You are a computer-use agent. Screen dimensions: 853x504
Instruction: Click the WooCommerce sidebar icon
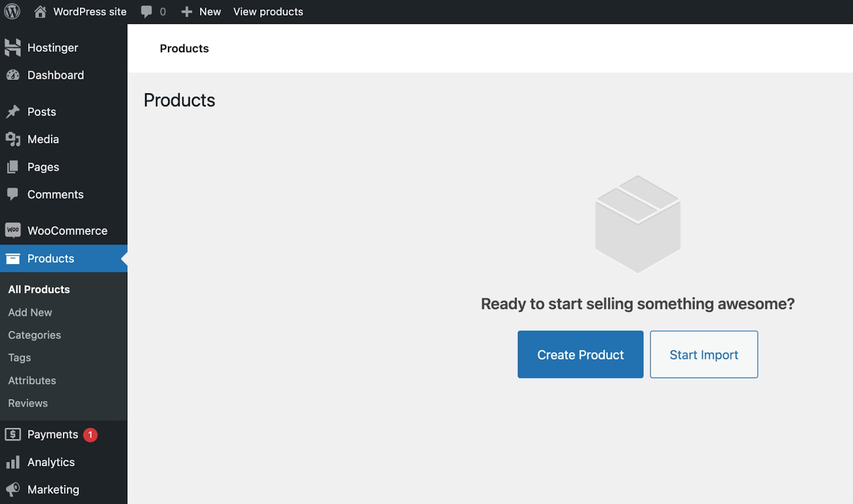pos(13,230)
